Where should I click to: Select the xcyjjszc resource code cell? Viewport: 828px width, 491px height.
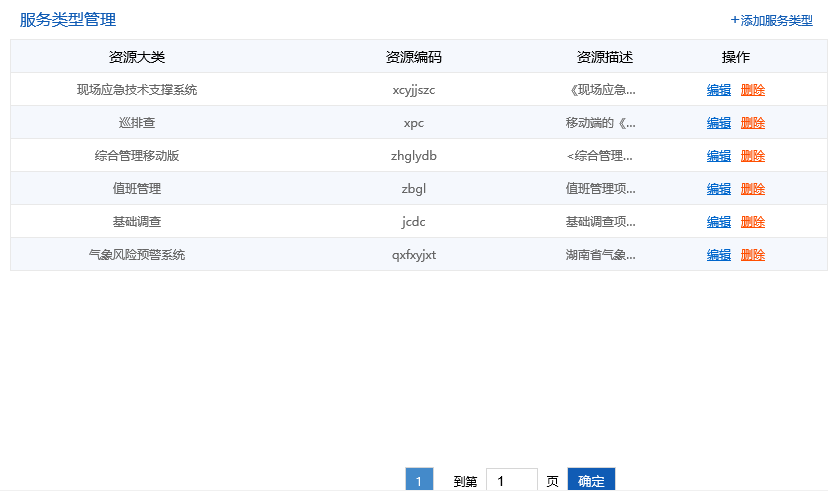[413, 90]
